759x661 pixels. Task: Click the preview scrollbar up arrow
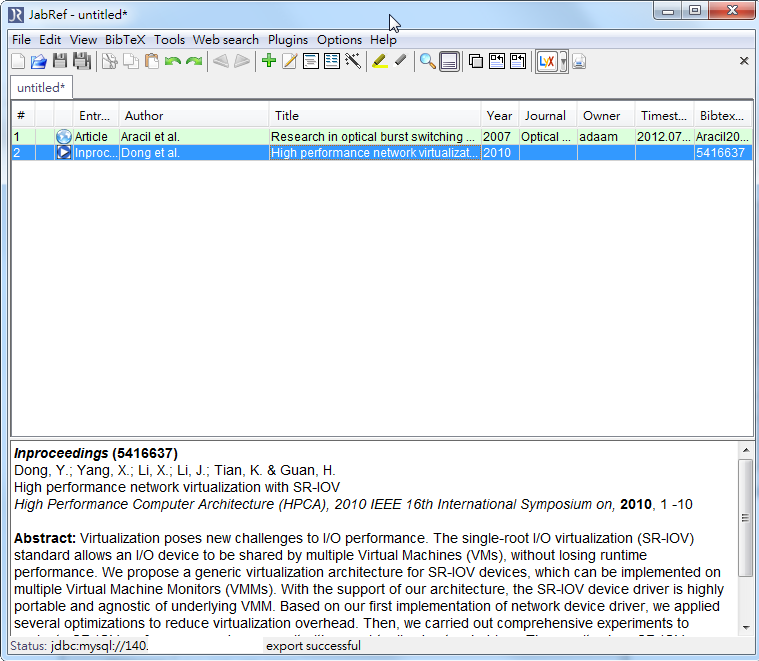[x=746, y=450]
